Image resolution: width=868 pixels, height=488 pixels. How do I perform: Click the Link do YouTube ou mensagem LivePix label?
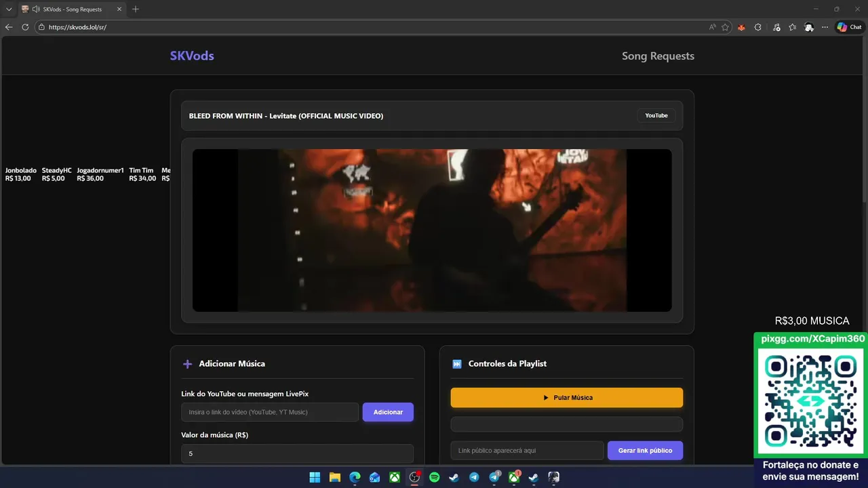(245, 394)
